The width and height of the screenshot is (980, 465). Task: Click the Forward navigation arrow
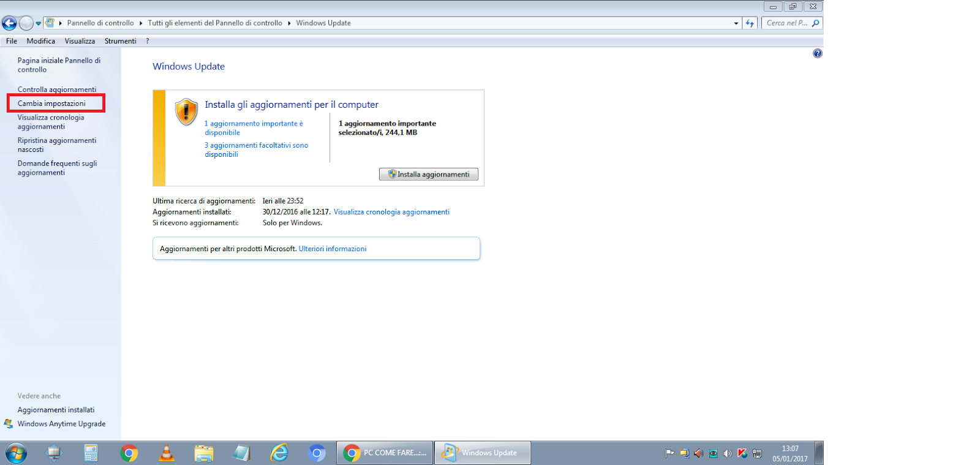26,23
